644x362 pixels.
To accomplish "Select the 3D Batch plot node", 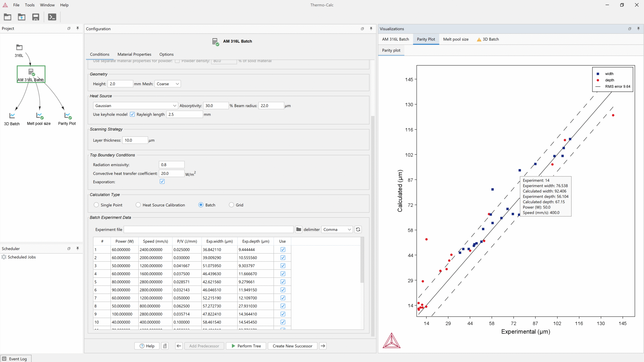I will (x=12, y=116).
